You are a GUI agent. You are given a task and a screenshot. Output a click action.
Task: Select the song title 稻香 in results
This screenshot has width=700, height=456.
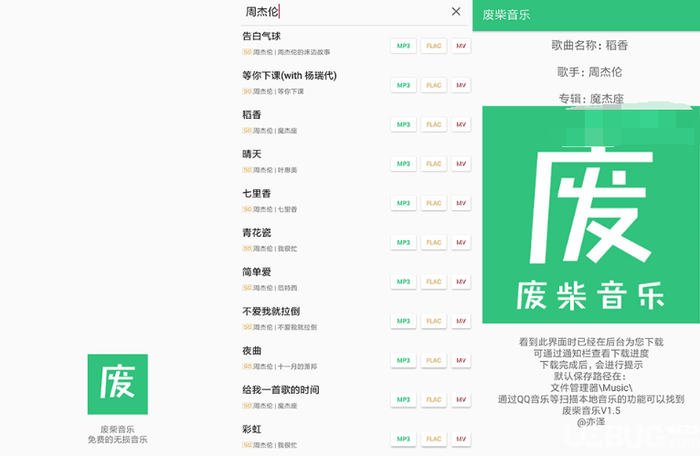pos(251,115)
